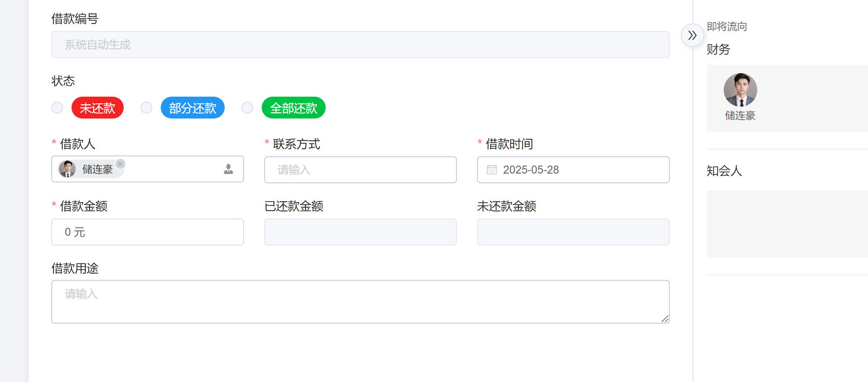Image resolution: width=868 pixels, height=382 pixels.
Task: Grab the 借款用途 textarea resize handle
Action: coord(665,319)
